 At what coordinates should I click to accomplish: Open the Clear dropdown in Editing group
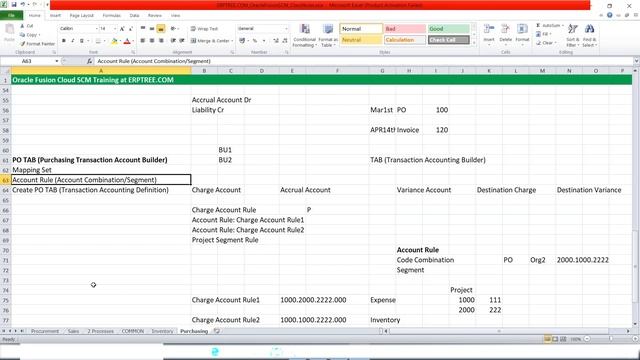coord(546,43)
